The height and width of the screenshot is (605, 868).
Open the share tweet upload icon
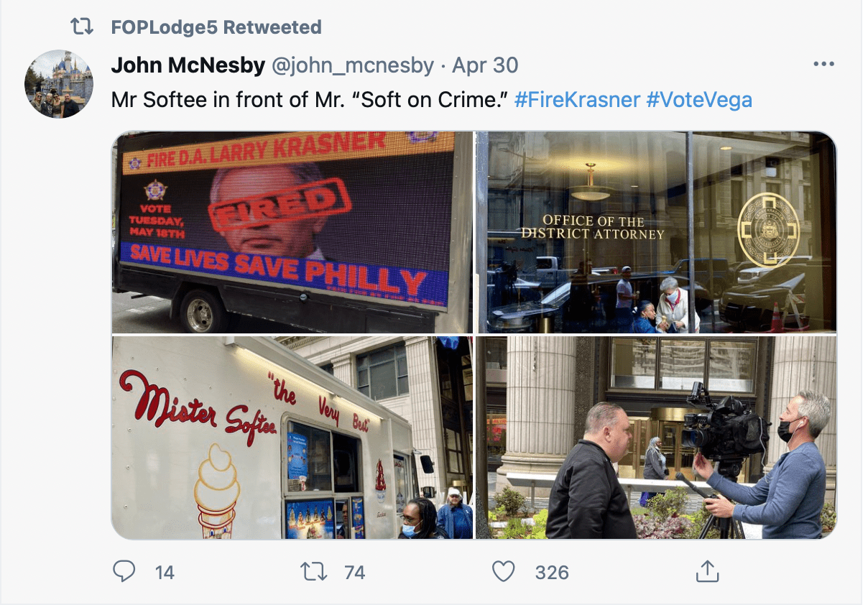707,571
